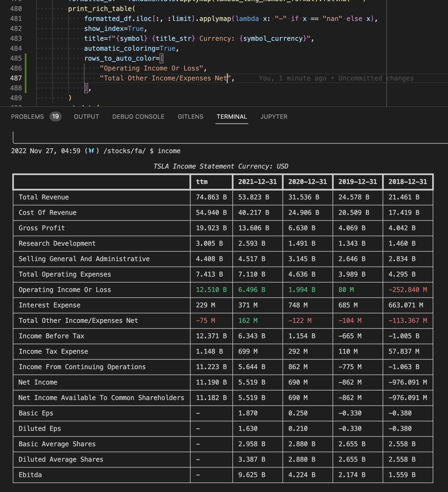
Task: Click the string "Total Other Income/Expenses Net" in code
Action: point(165,78)
